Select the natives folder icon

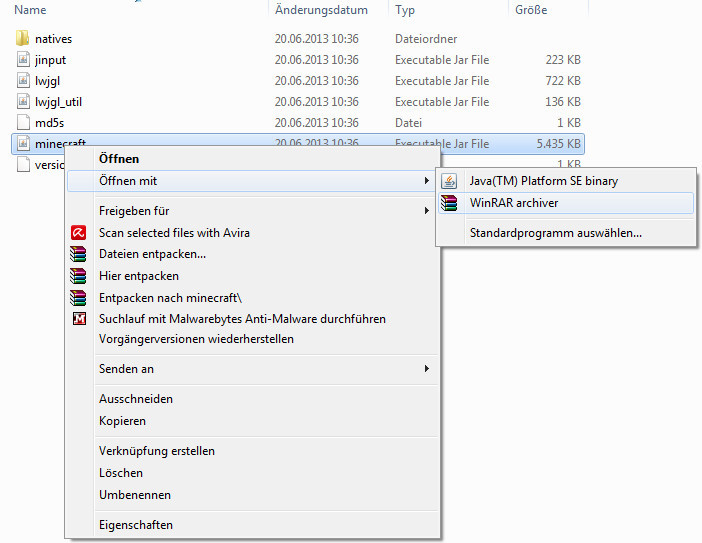click(23, 38)
